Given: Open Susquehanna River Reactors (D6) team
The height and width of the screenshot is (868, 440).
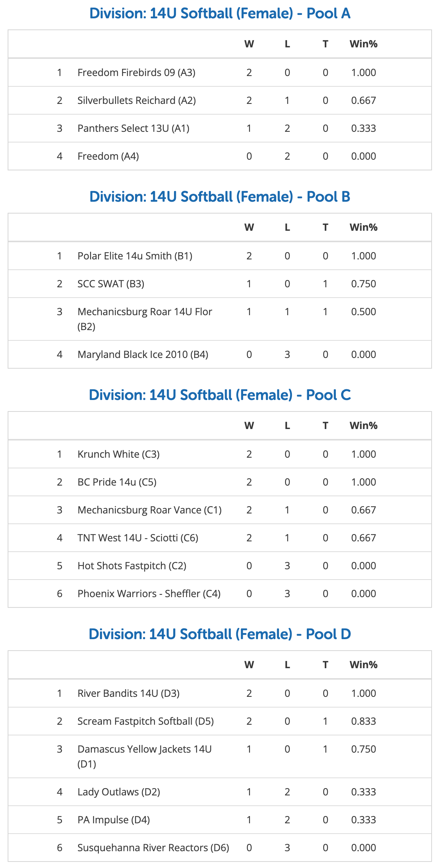Looking at the screenshot, I should (x=153, y=848).
